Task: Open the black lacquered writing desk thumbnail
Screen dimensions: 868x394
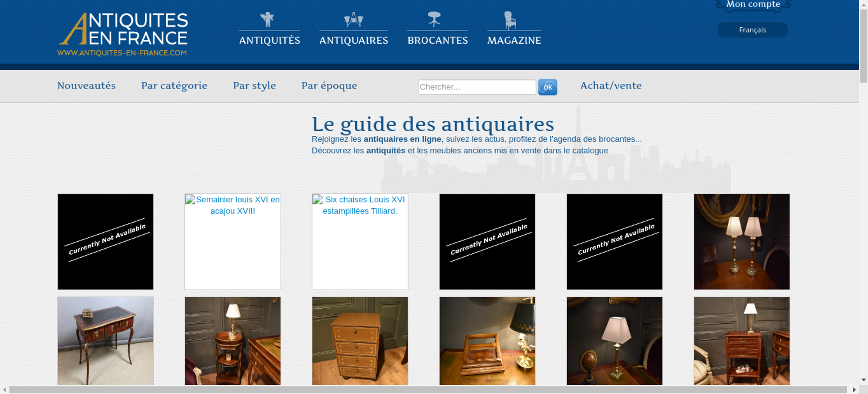Action: (105, 341)
